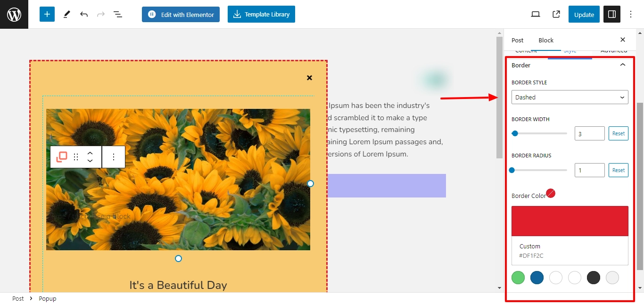The image size is (644, 304).
Task: Click the Border Radius slider handle
Action: (x=512, y=170)
